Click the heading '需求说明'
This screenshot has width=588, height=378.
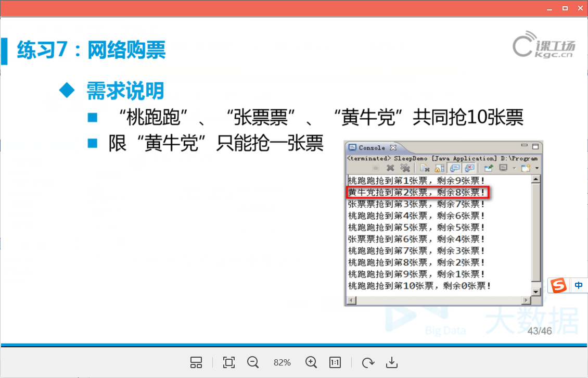coord(125,91)
